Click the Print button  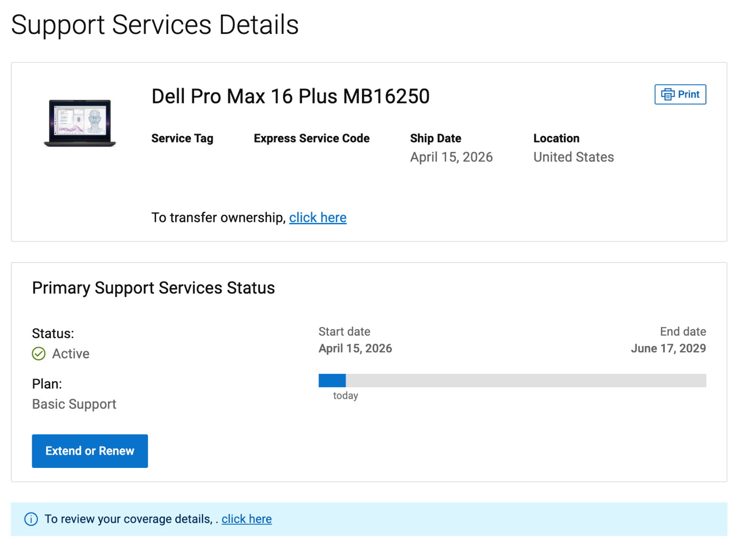tap(680, 94)
